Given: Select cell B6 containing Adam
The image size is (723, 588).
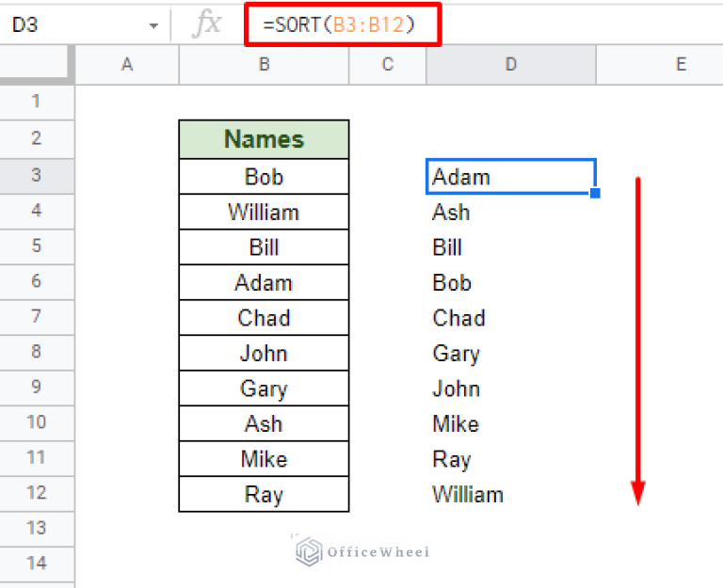Looking at the screenshot, I should click(264, 282).
